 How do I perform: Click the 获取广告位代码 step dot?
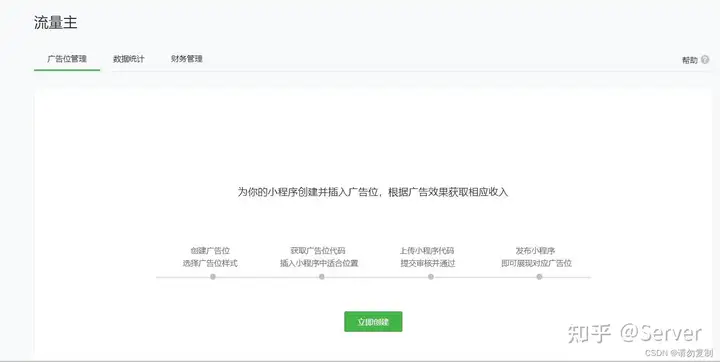point(321,277)
